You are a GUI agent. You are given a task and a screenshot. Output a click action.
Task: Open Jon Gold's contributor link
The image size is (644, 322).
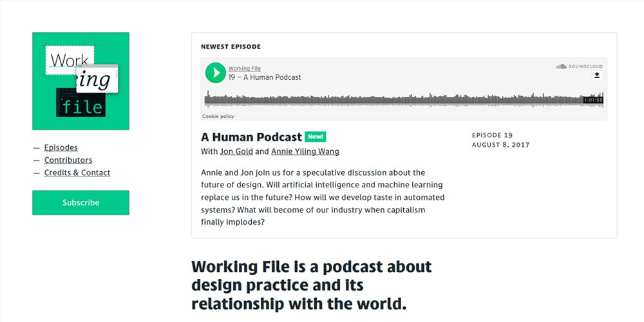[x=236, y=151]
